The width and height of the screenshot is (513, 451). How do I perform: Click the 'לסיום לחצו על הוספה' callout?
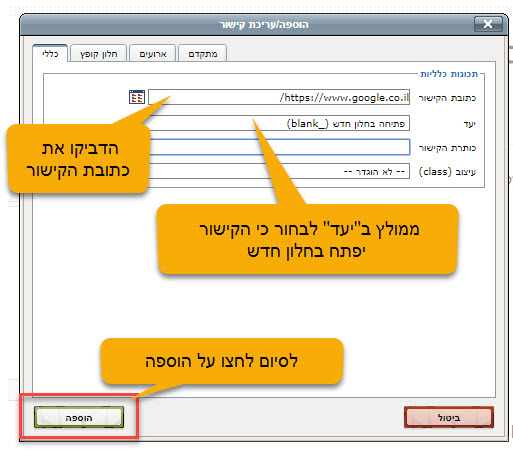pos(222,361)
